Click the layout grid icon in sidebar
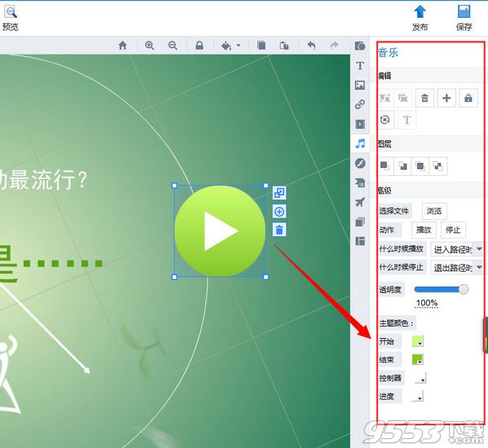 coord(360,241)
